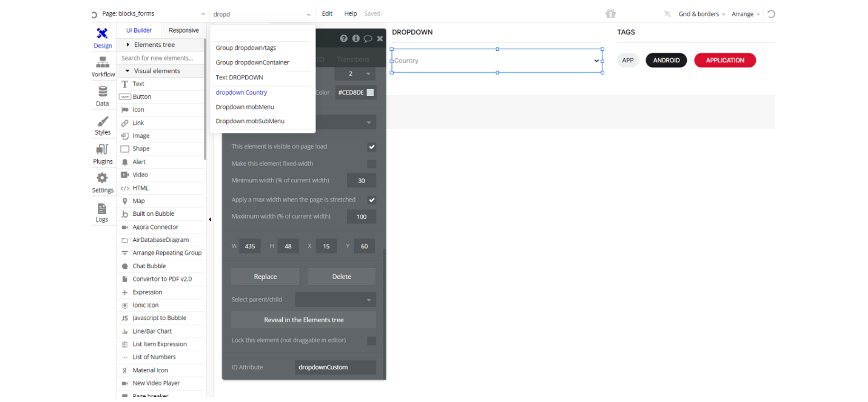868x402 pixels.
Task: Enable 'Make this element fixed-width' checkbox
Action: click(371, 164)
